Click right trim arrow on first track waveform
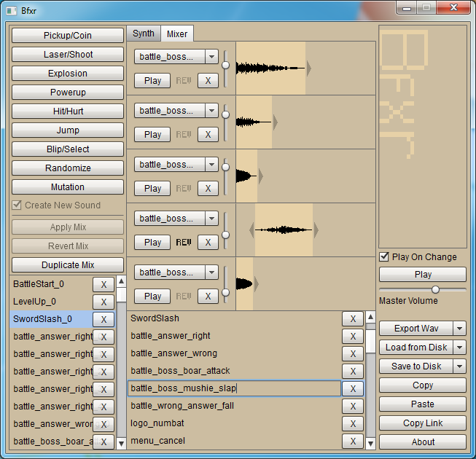The width and height of the screenshot is (476, 459). [x=309, y=68]
